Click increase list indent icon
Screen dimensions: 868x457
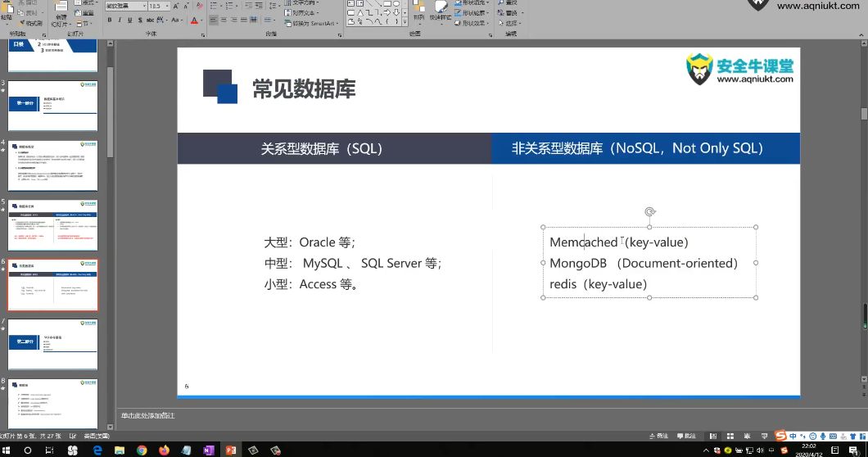pos(259,6)
